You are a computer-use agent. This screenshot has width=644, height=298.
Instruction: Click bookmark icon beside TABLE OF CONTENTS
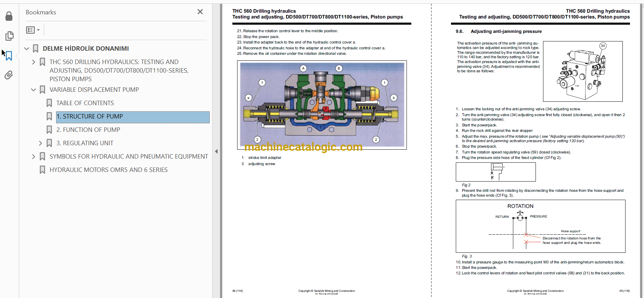[x=49, y=103]
